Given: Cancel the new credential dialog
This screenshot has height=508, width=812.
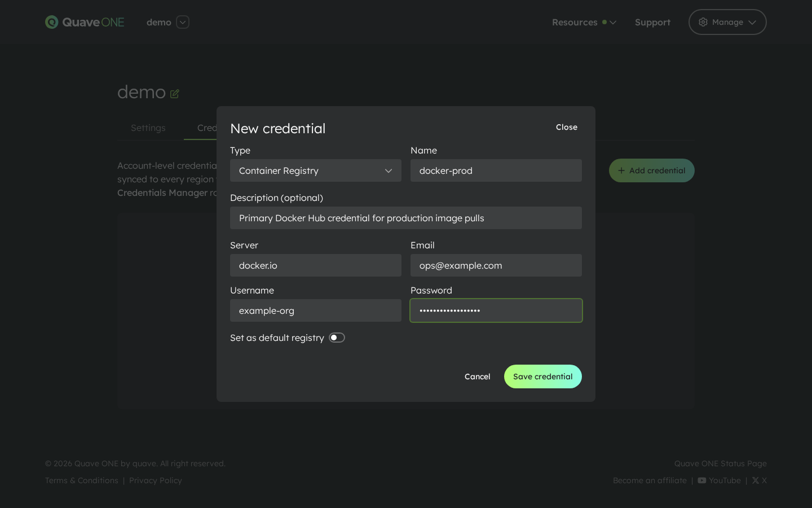Looking at the screenshot, I should (x=477, y=376).
